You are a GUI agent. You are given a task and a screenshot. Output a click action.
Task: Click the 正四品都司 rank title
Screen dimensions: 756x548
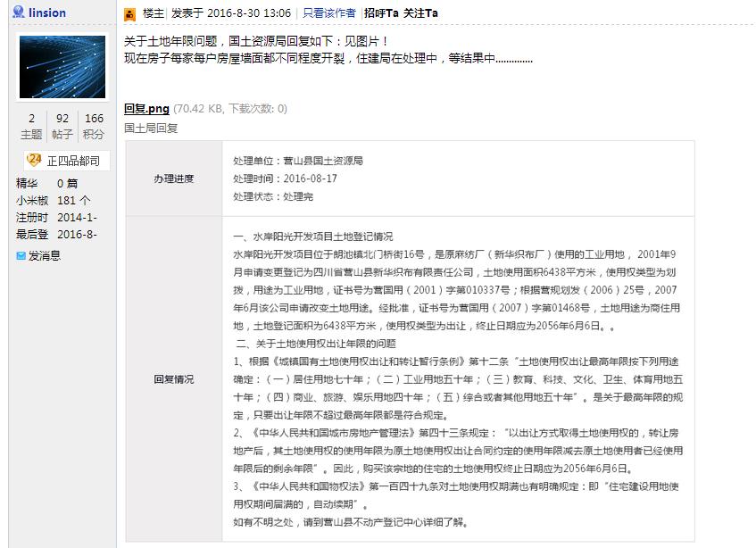click(75, 161)
